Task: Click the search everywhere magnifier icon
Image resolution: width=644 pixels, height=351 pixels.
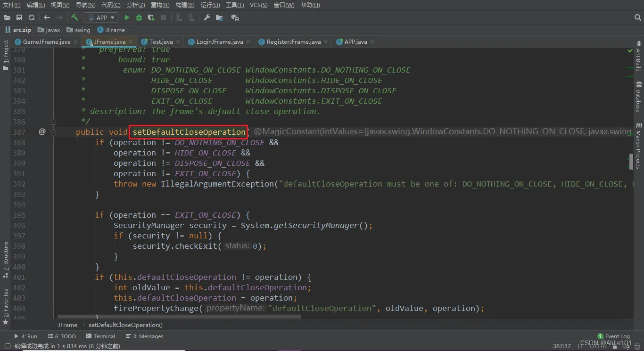Action: pyautogui.click(x=638, y=17)
